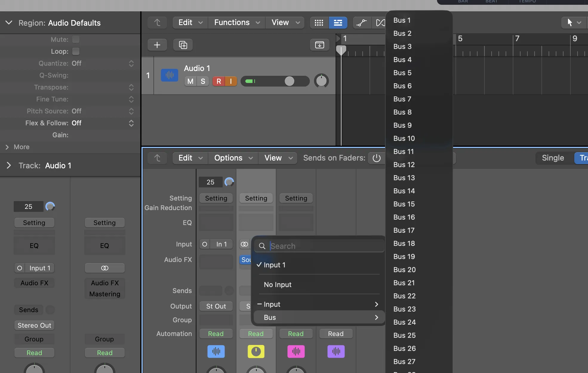This screenshot has height=373, width=588.
Task: Click the search magnifier icon in input popup
Action: coord(262,246)
